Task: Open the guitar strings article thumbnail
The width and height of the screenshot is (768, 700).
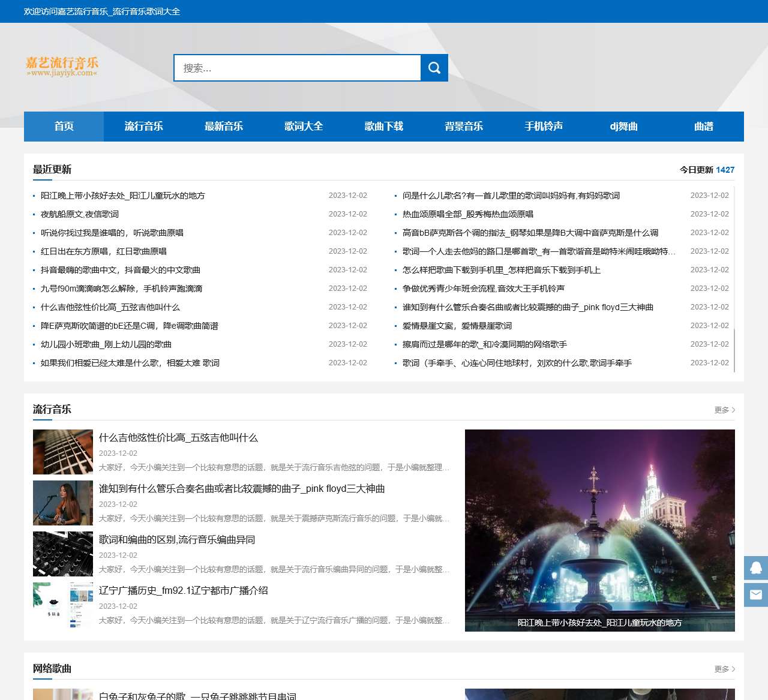Action: click(x=63, y=452)
